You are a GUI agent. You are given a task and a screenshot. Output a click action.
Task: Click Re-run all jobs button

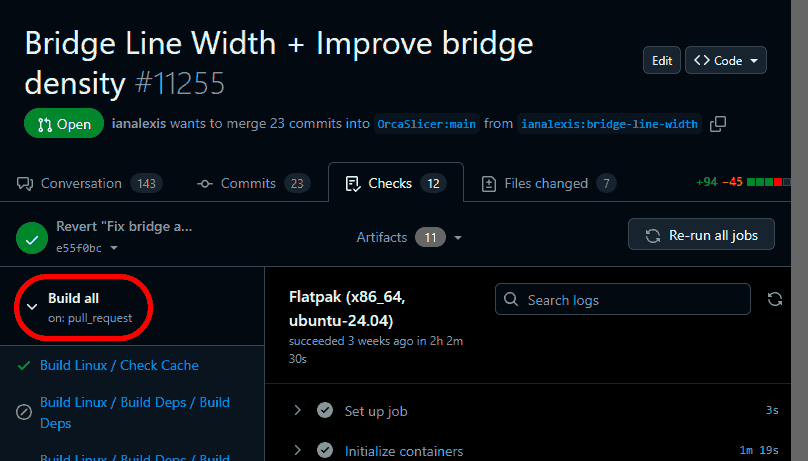[701, 236]
